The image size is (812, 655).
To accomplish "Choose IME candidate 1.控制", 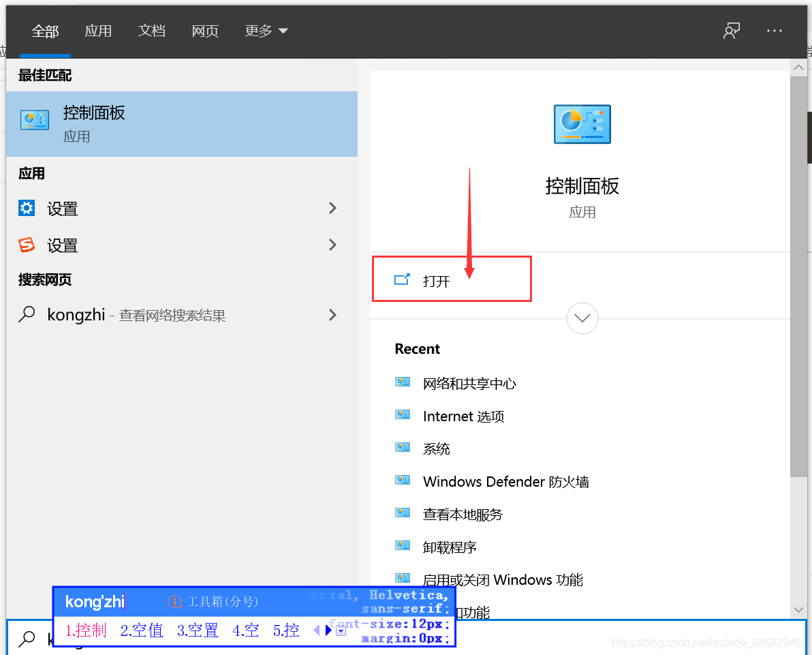I will (85, 630).
